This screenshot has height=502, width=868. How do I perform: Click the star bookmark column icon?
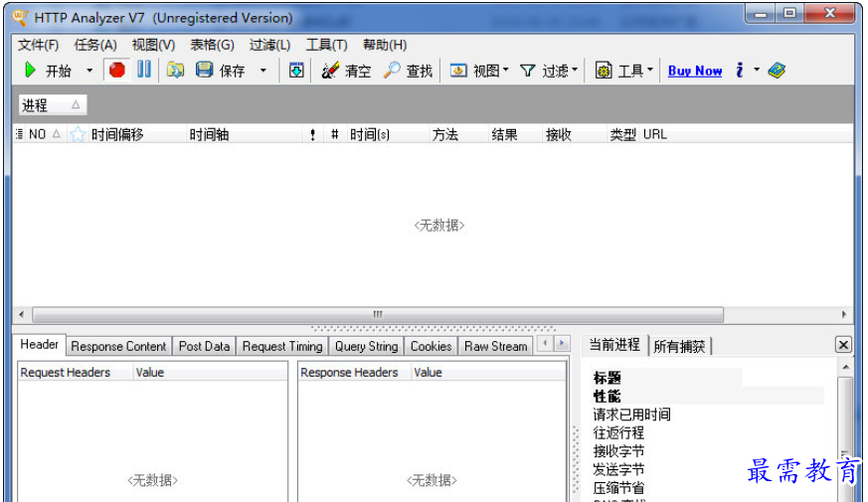click(x=78, y=134)
